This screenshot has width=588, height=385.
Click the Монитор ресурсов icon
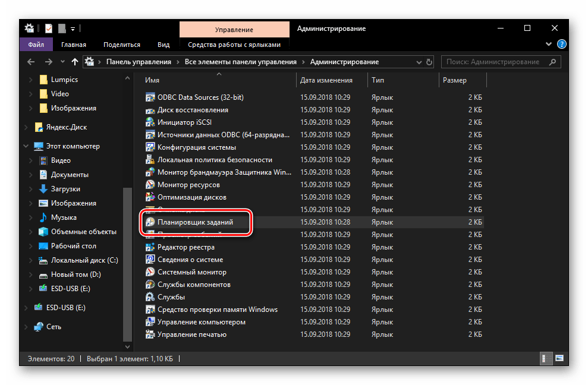(150, 185)
